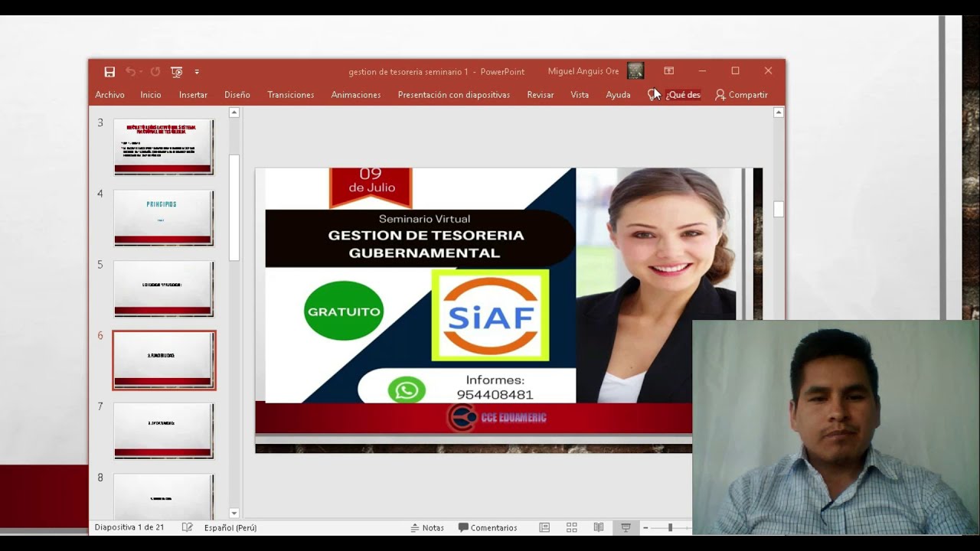Open the Customize Quick Access Toolbar dropdown
The width and height of the screenshot is (980, 551).
coord(197,72)
